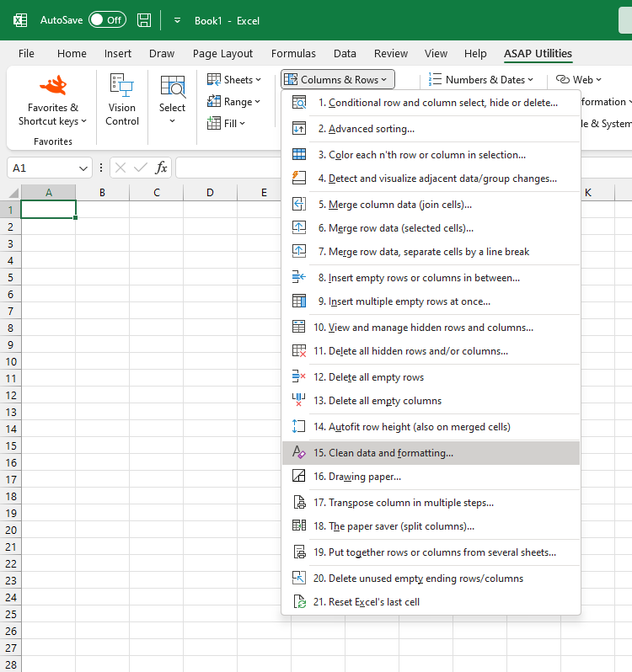Screen dimensions: 632x672
Task: Expand the Name Box dropdown arrow
Action: (83, 168)
